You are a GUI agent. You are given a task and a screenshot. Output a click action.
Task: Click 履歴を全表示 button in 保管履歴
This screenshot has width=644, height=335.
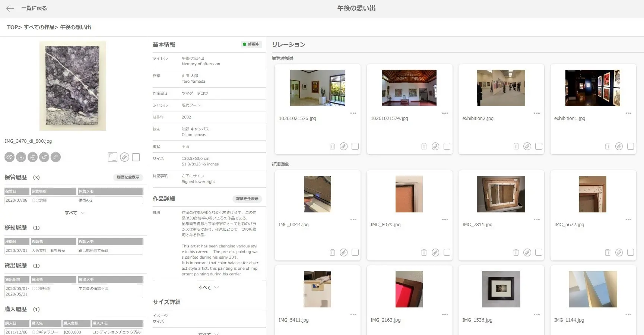pos(128,177)
